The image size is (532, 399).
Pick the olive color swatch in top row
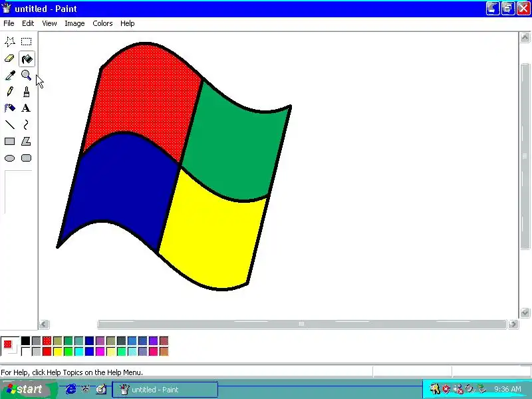(x=58, y=340)
